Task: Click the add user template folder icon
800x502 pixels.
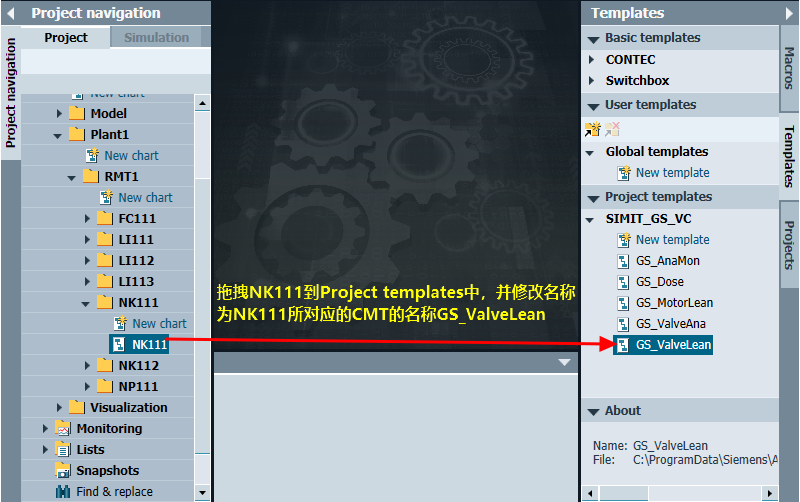Action: pyautogui.click(x=593, y=130)
